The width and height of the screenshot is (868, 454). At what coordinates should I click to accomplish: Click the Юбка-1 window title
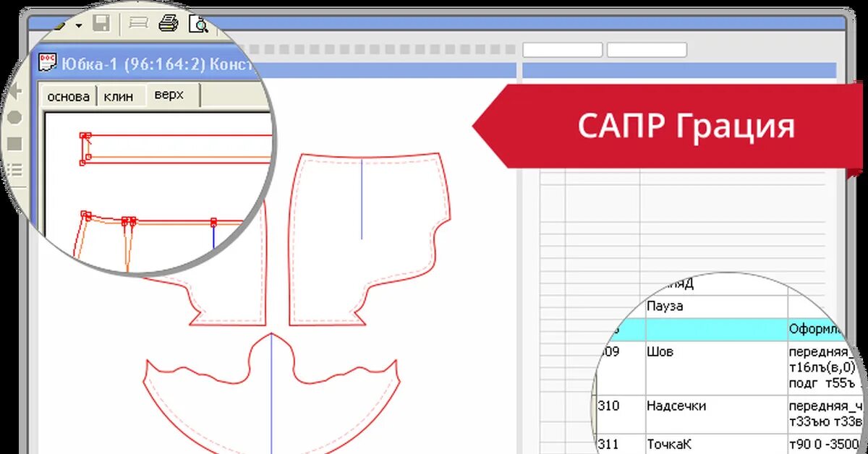[x=158, y=64]
